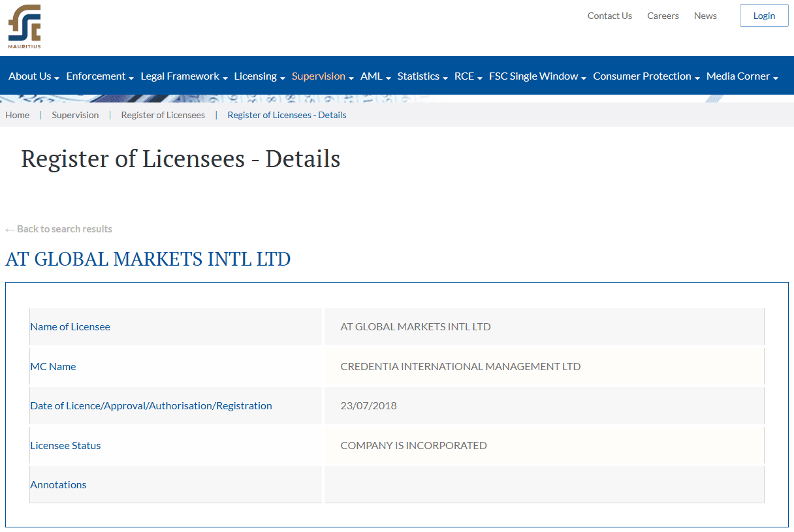Open the News link
This screenshot has height=532, width=794.
coord(705,16)
